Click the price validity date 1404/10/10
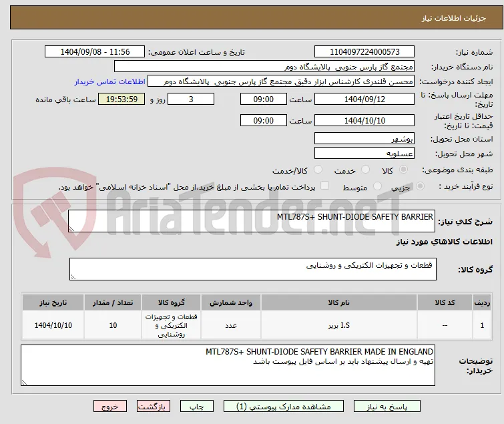The height and width of the screenshot is (424, 504). 364,120
